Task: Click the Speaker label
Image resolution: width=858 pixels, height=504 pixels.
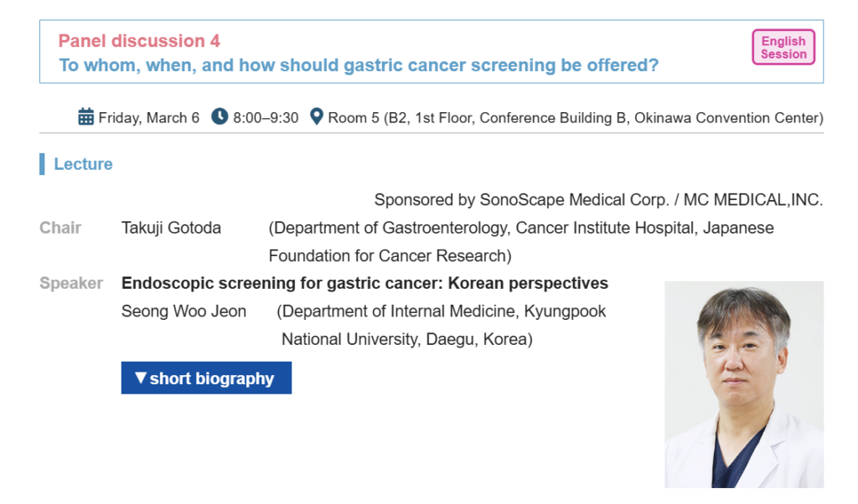Action: tap(71, 284)
